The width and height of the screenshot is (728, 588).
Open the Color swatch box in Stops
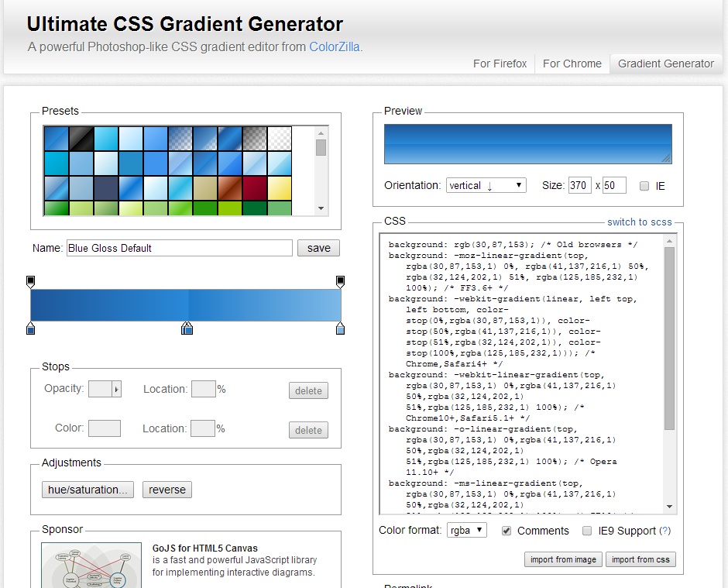coord(105,428)
